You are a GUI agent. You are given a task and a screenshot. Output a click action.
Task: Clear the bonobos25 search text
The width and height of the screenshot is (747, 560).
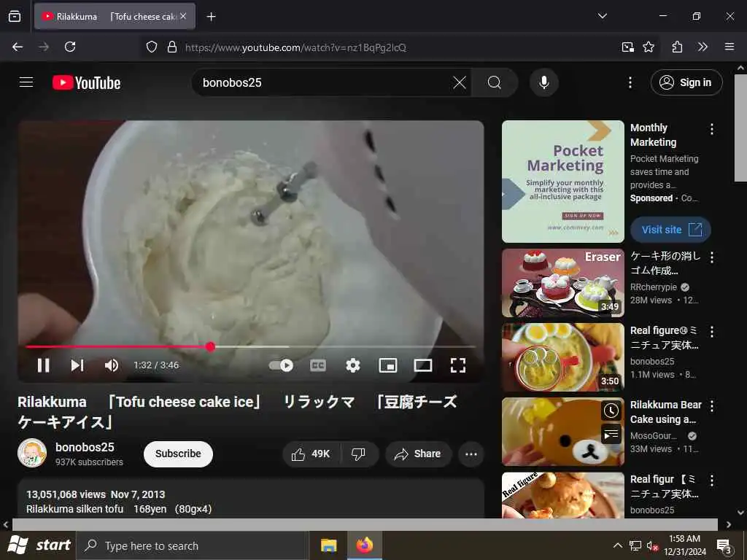[460, 82]
